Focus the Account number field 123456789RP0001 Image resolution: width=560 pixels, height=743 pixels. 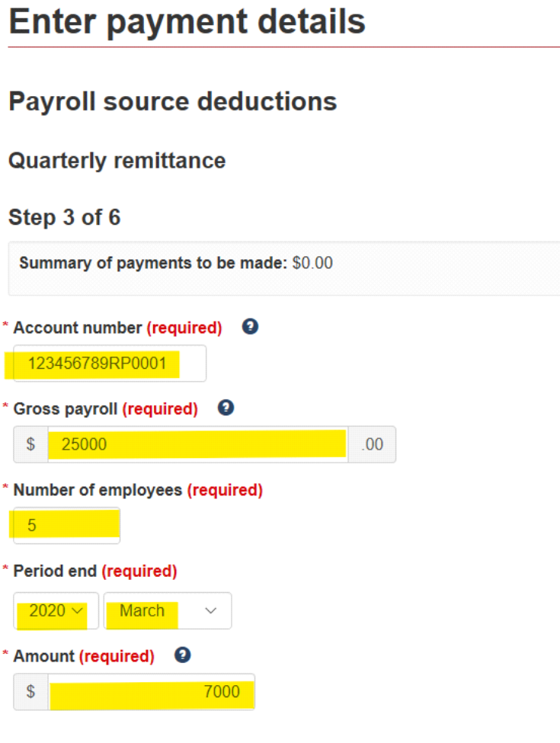[x=110, y=363]
